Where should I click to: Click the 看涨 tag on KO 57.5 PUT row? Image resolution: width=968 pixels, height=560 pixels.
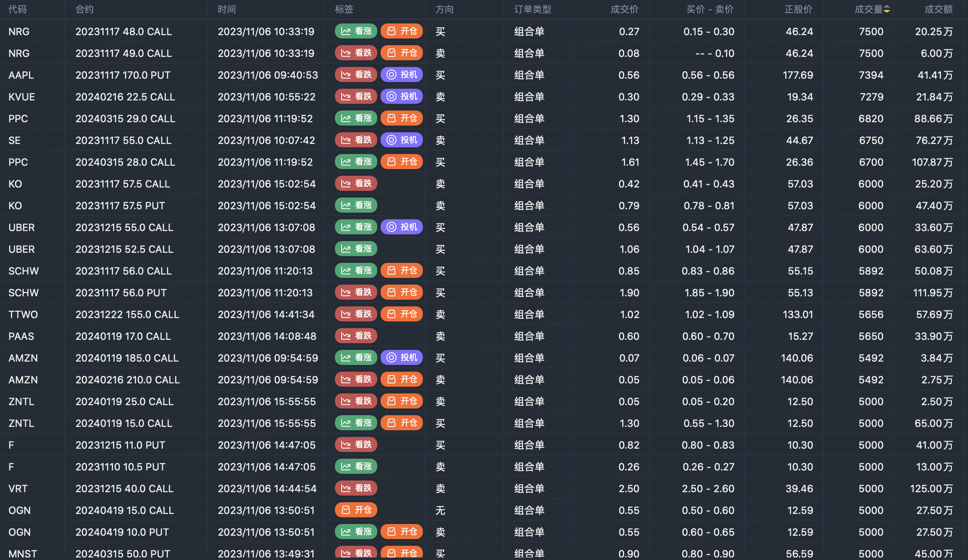356,206
